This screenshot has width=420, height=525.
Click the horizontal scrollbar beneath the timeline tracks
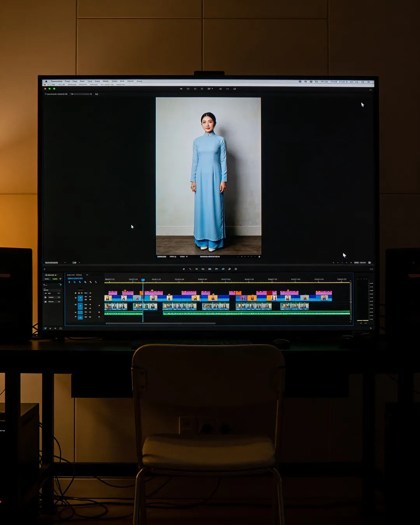pos(160,323)
